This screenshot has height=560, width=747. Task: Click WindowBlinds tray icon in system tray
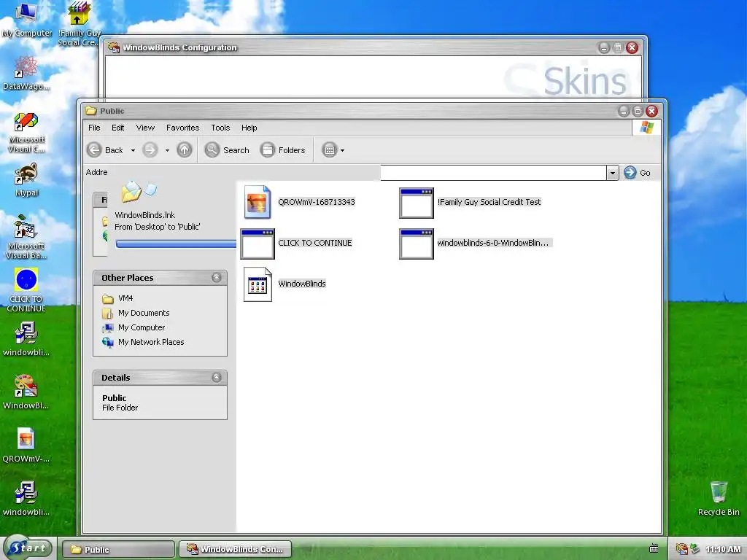point(681,549)
